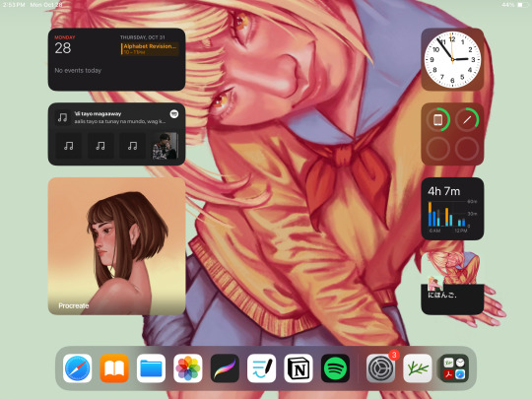
Task: Tap the Apple Pencil battery ring
Action: 467,119
